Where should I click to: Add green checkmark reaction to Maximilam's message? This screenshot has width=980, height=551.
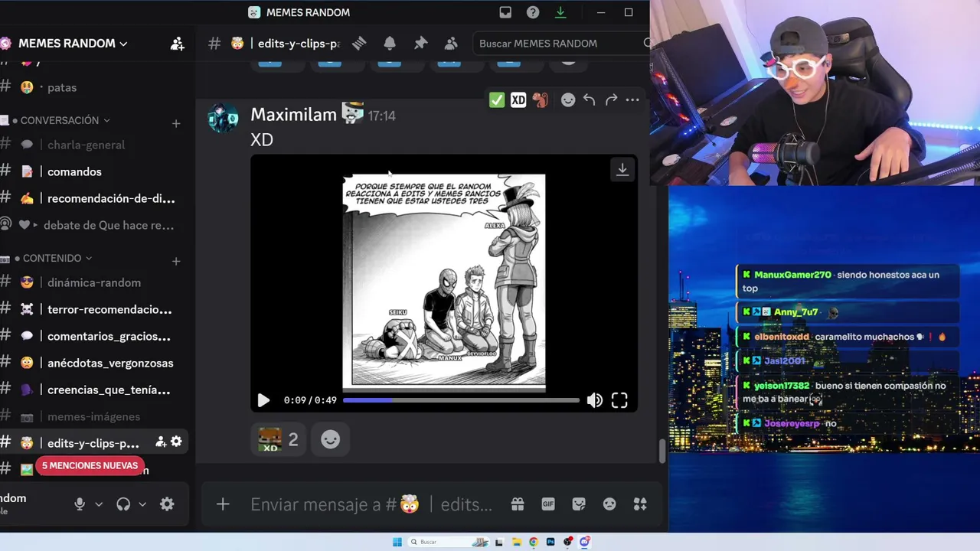point(497,100)
